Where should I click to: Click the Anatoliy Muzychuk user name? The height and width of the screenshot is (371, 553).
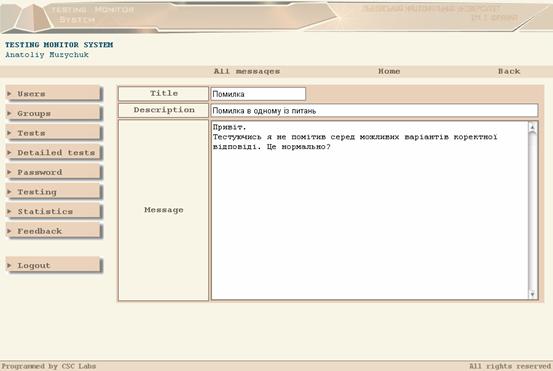pos(47,55)
